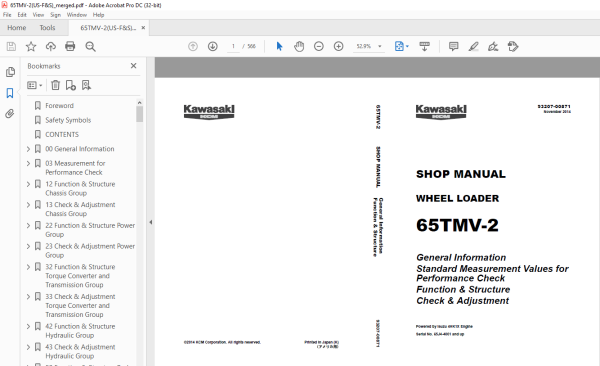Select the Hand pan tool
The image size is (600, 366).
click(x=299, y=46)
